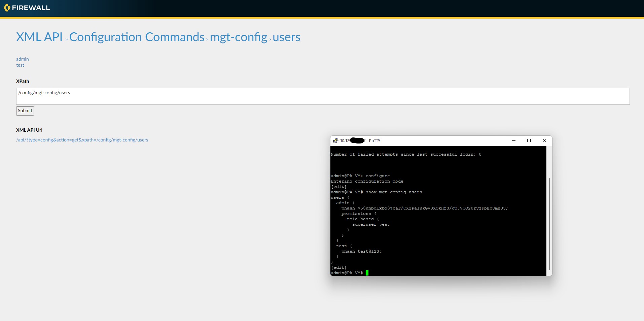Select the XML API breadcrumb
This screenshot has height=321, width=644.
(39, 37)
